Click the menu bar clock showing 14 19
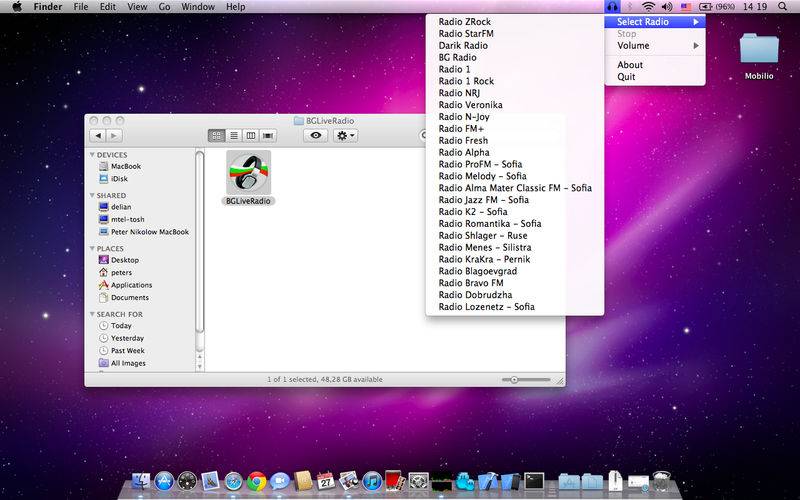This screenshot has width=800, height=500. point(755,7)
